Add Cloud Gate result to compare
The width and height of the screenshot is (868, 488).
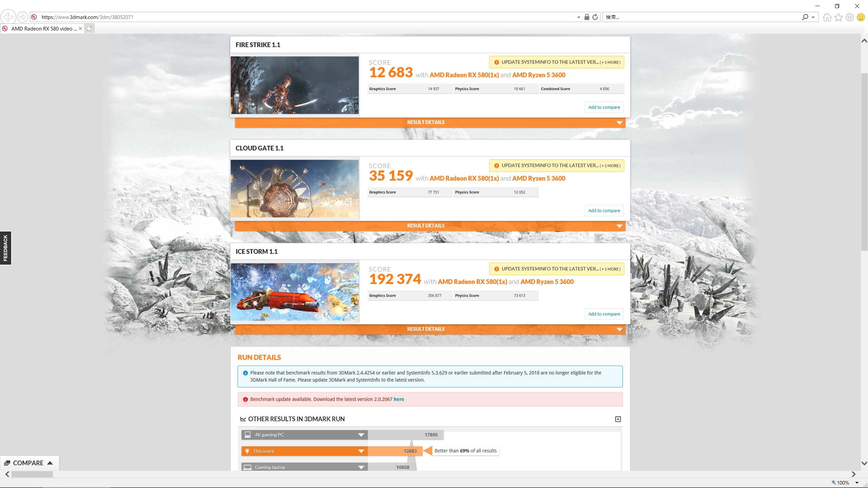tap(604, 211)
